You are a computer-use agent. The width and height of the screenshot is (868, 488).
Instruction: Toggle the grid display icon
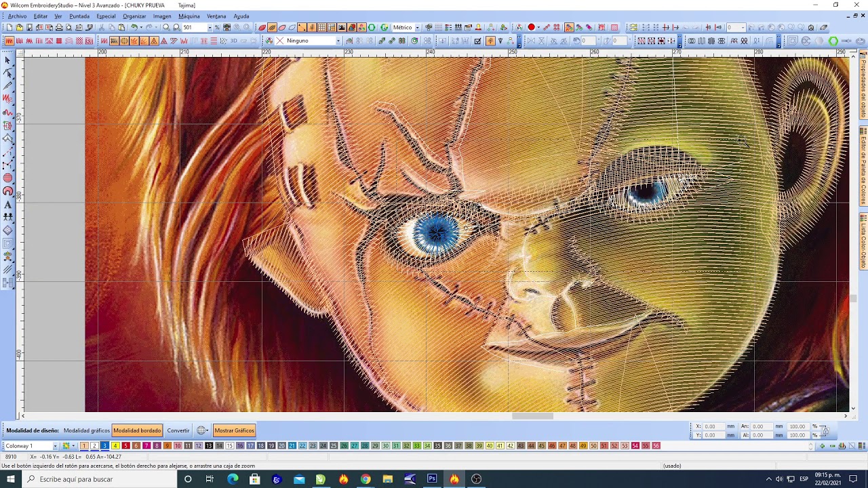click(x=321, y=27)
